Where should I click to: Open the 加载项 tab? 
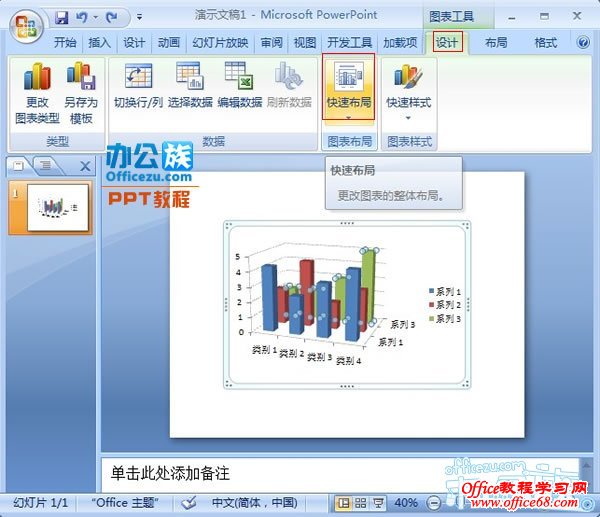(400, 42)
